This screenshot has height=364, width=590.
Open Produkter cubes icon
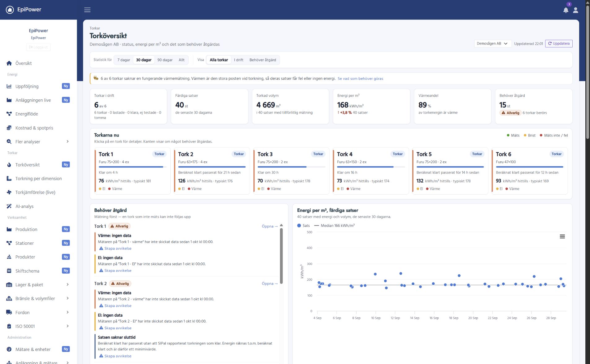tap(9, 257)
